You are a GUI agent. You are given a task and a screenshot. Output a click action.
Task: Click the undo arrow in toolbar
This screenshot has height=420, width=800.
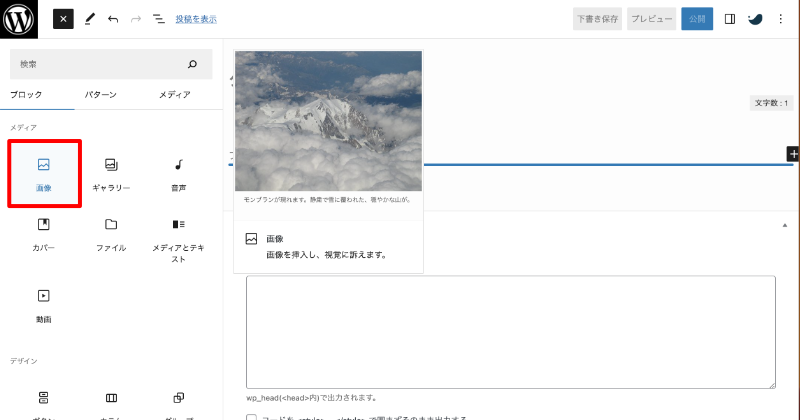[x=113, y=19]
